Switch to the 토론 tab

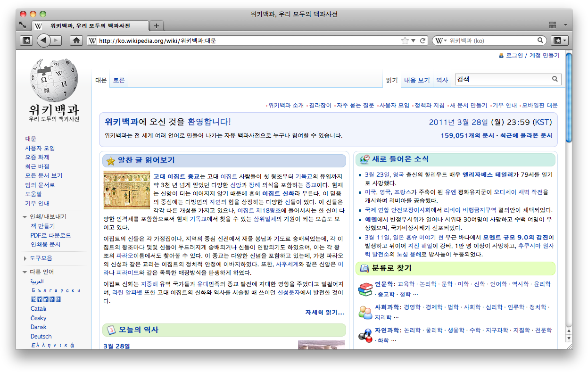coord(119,80)
